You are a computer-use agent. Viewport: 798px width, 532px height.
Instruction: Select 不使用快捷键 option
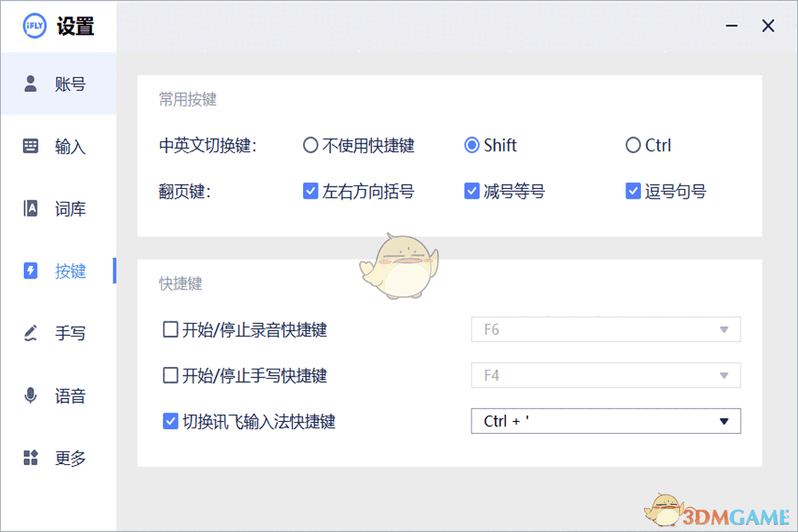coord(310,145)
